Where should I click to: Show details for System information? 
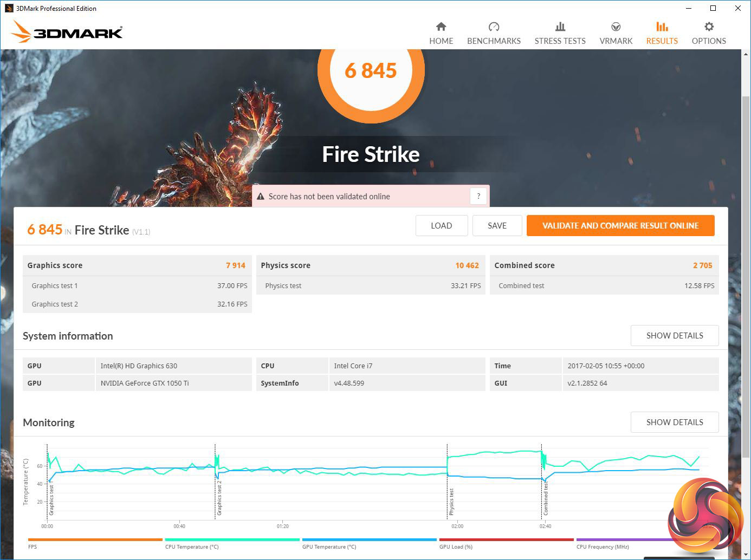tap(674, 336)
